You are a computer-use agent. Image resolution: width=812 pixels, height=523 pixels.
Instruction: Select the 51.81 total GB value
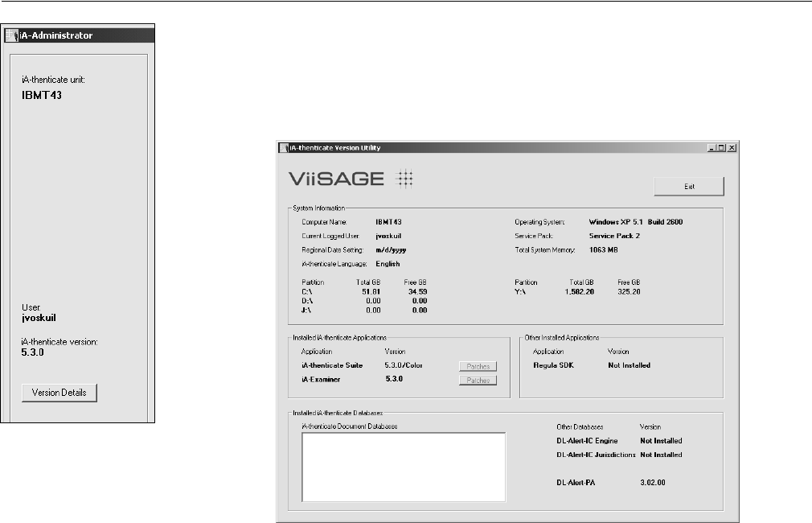pos(371,292)
